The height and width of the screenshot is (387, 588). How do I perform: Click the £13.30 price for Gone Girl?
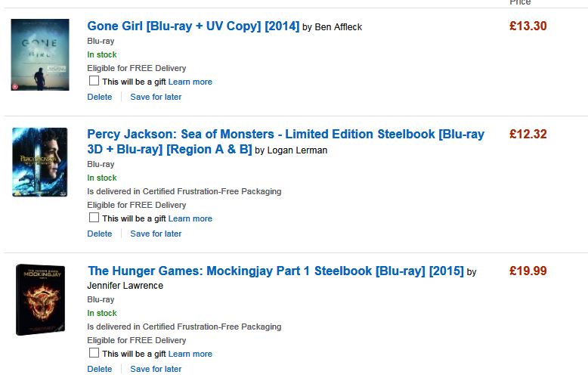(x=528, y=26)
